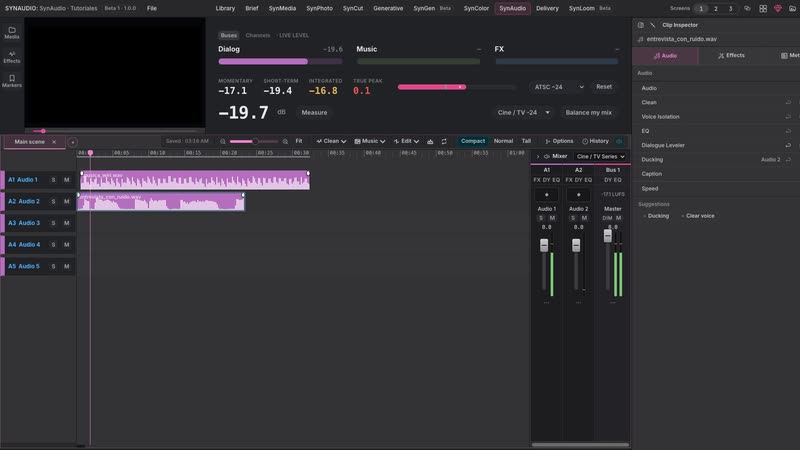Mute the A1 Audio 1 track
This screenshot has width=800, height=450.
tap(66, 180)
